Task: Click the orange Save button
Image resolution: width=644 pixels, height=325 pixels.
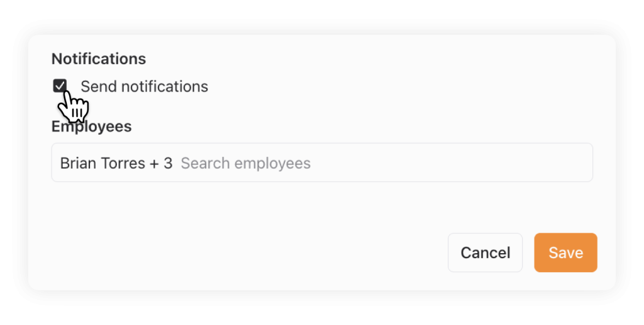Action: pos(565,253)
